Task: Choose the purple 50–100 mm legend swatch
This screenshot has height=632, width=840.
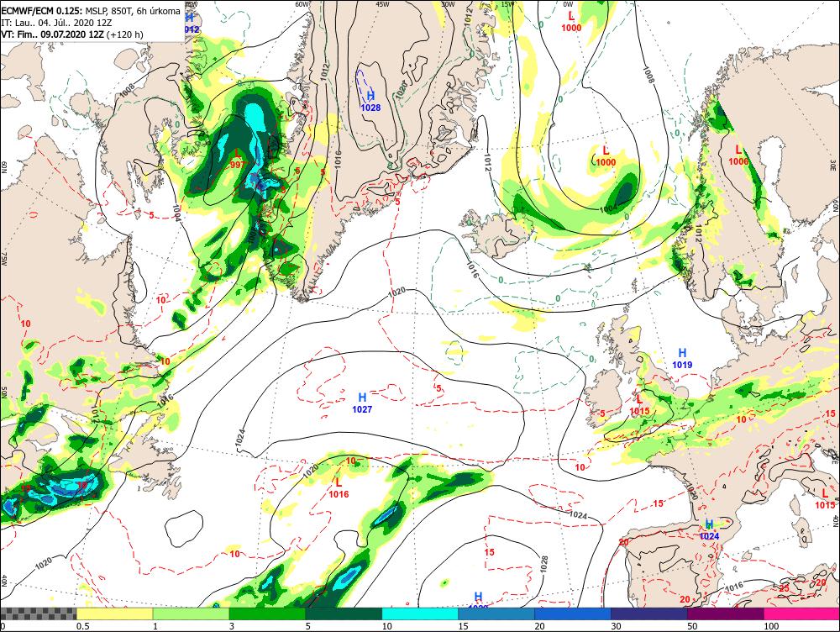Action: [726, 614]
